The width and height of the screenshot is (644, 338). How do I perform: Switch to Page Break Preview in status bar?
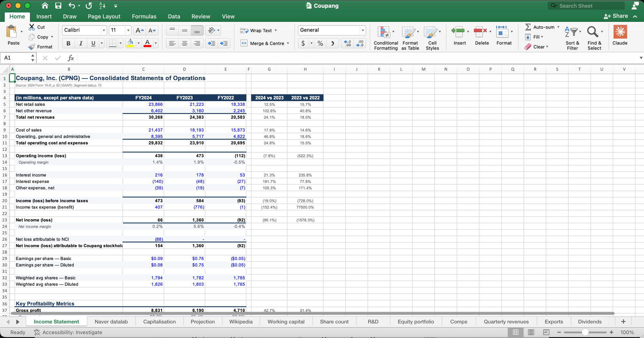(546, 332)
